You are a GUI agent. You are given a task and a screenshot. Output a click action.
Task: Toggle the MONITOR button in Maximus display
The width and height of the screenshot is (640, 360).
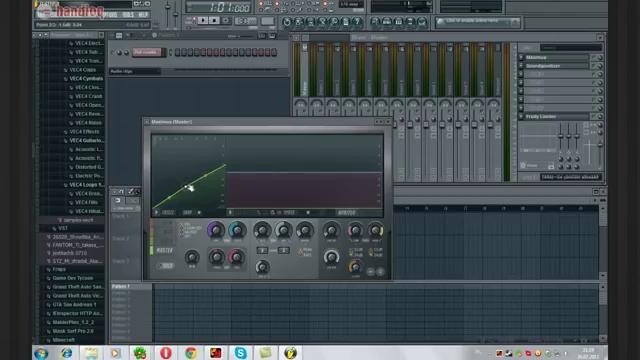point(346,213)
